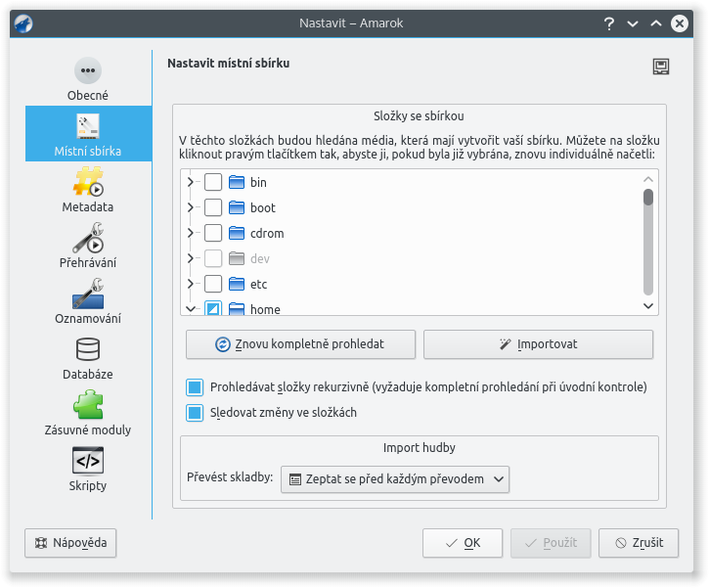Click the Amarok wolf icon in title bar

click(x=23, y=23)
